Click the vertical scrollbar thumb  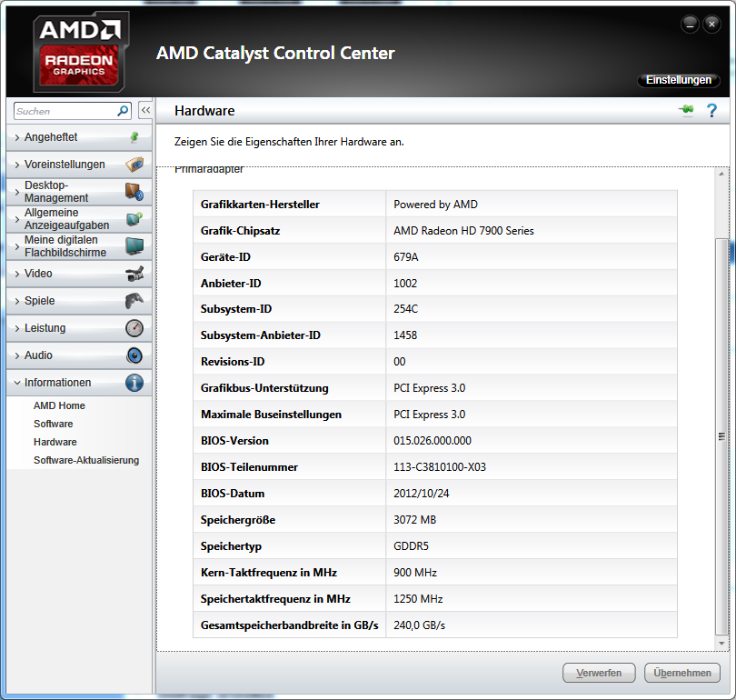[721, 436]
